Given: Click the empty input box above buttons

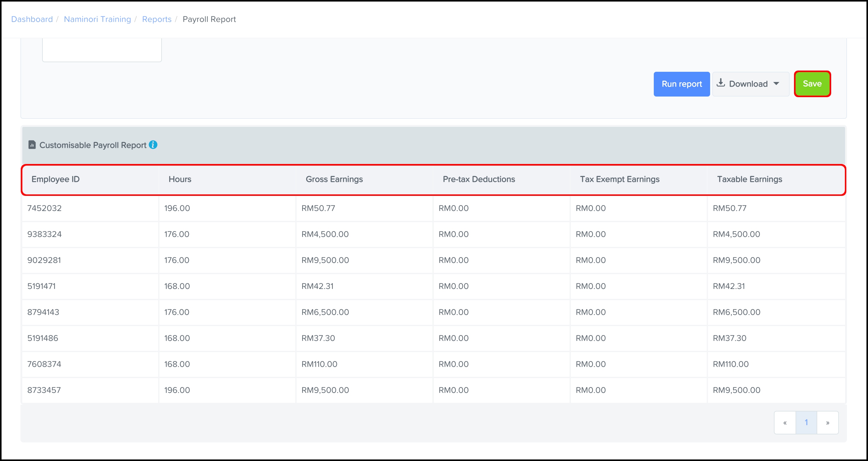Looking at the screenshot, I should pyautogui.click(x=102, y=50).
